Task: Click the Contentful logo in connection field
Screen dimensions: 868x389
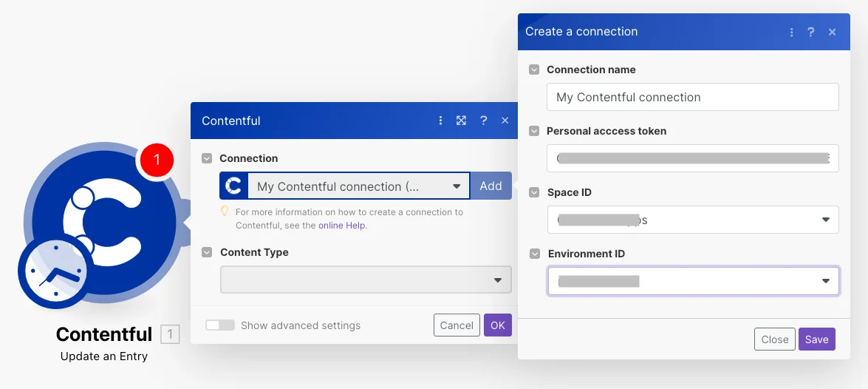Action: pyautogui.click(x=233, y=186)
